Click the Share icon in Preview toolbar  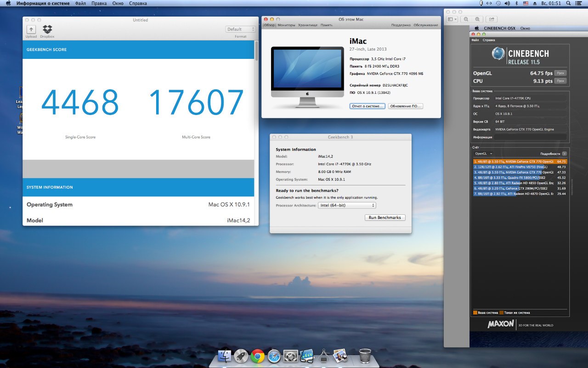[492, 19]
